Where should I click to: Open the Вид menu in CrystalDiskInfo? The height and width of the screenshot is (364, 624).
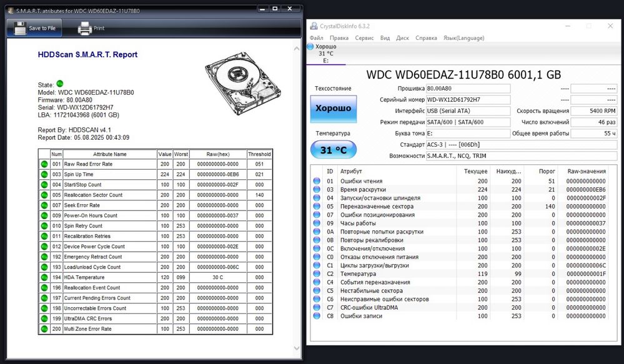click(385, 38)
